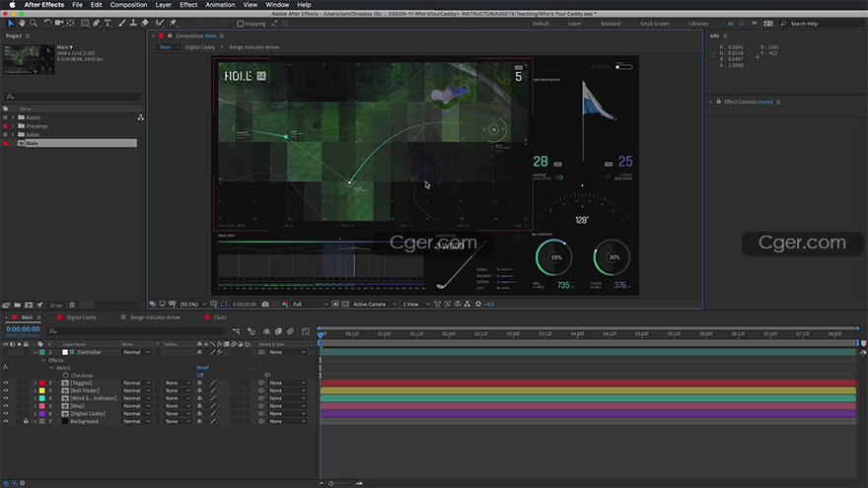The image size is (868, 488).
Task: Collapse the Controller layer properties
Action: point(36,352)
